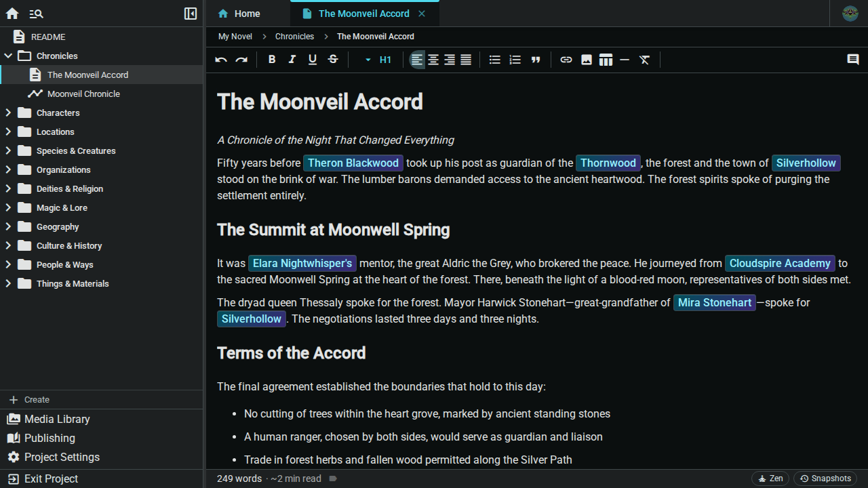The width and height of the screenshot is (868, 488).
Task: Collapse the sidebar panel with the icon
Action: (191, 14)
